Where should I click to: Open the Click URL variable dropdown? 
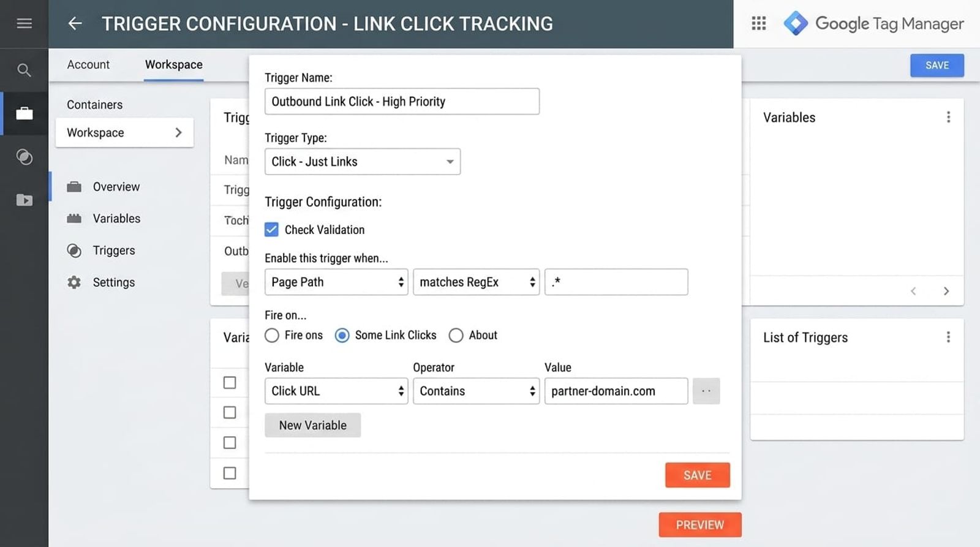click(336, 391)
